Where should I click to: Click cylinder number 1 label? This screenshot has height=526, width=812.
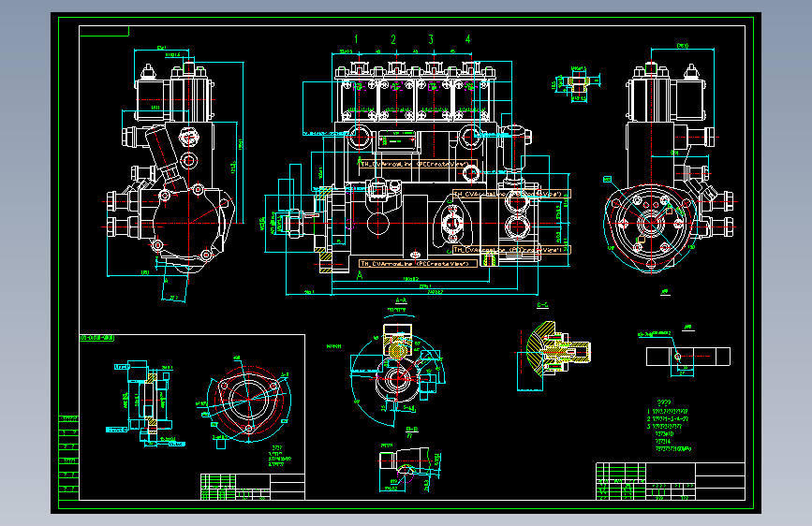[356, 39]
